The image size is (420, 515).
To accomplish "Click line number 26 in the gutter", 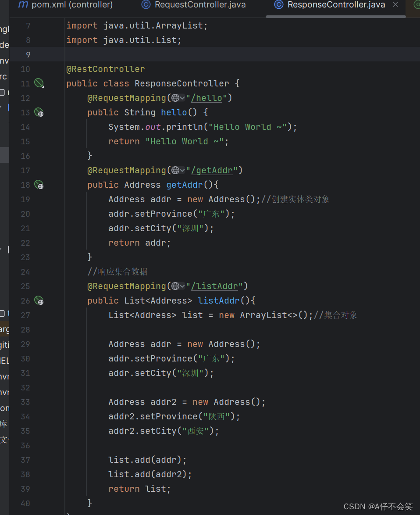I will pos(25,300).
